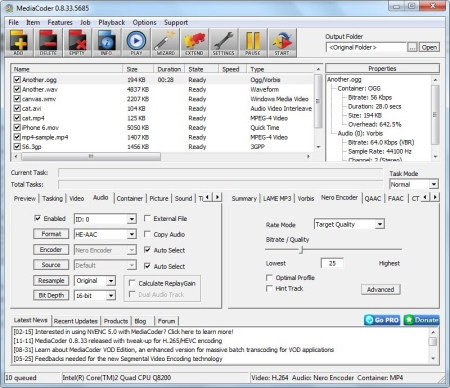Toggle Source Auto Select checkbox
The height and width of the screenshot is (388, 450).
pos(147,266)
